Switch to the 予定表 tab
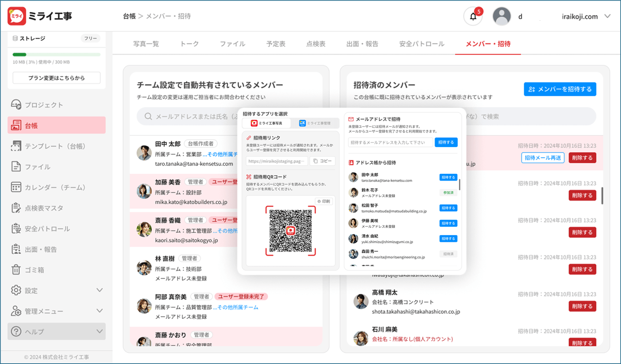621x364 pixels. click(276, 44)
